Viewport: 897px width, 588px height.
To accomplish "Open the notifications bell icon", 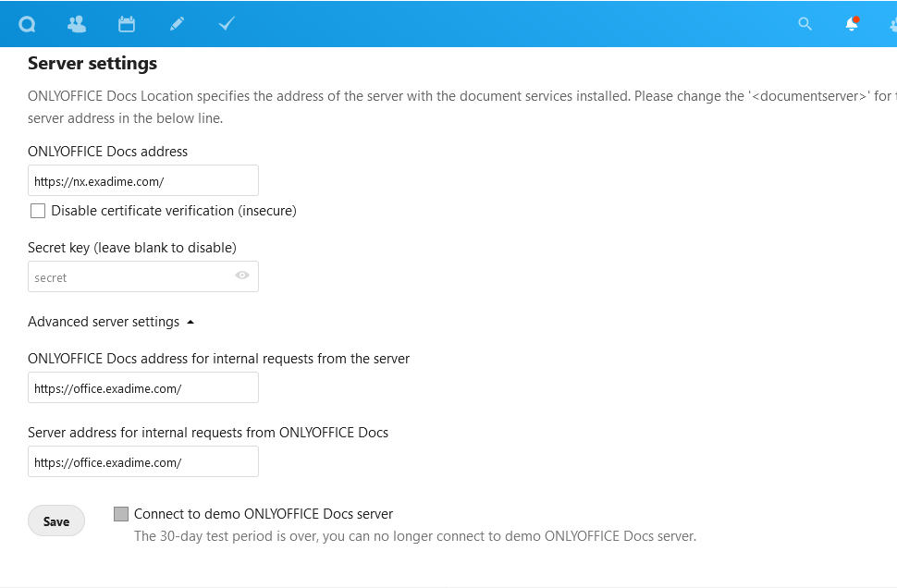I will pos(852,24).
